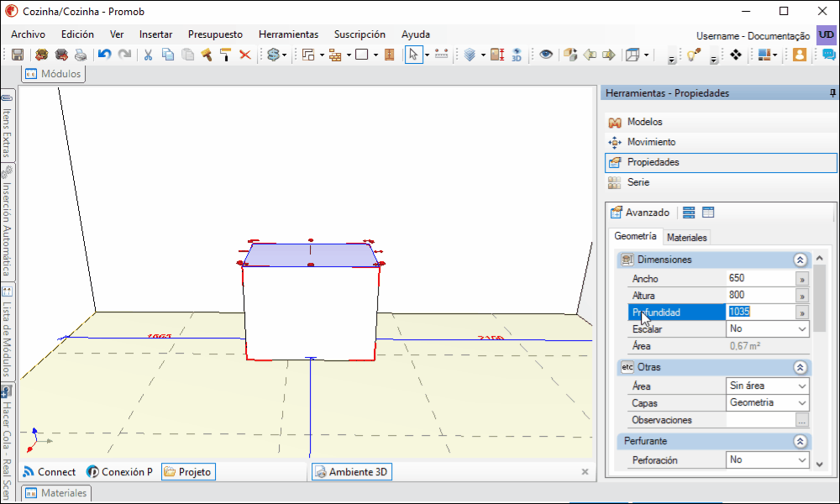
Task: Click the 3D globe icon
Action: click(x=517, y=55)
